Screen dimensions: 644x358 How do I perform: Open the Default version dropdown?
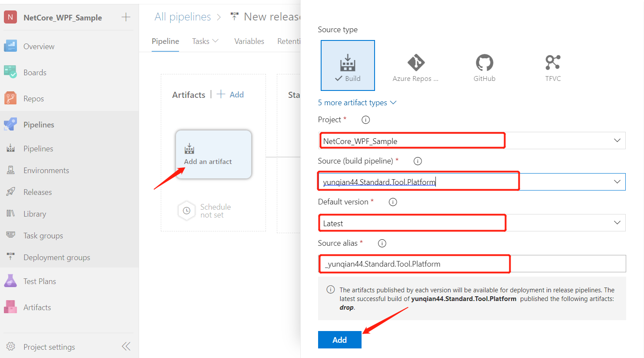(x=472, y=223)
